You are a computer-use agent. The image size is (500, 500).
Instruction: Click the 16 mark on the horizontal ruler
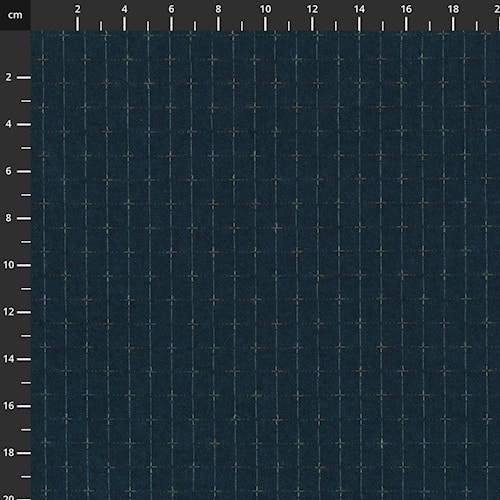(406, 9)
